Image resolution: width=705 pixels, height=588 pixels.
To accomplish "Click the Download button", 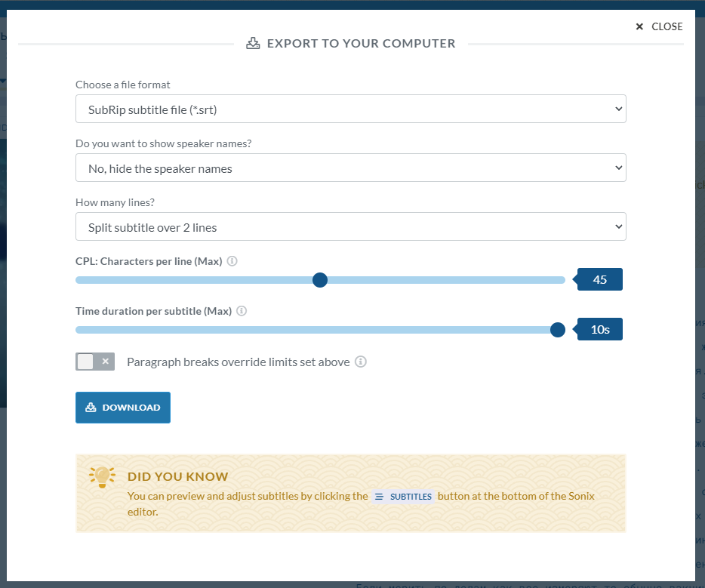I will [123, 408].
